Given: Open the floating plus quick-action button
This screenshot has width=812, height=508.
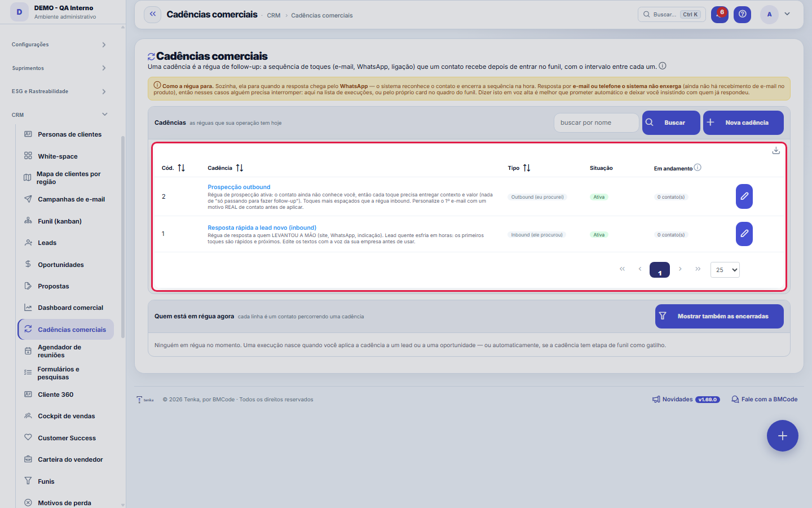Looking at the screenshot, I should click(x=783, y=436).
